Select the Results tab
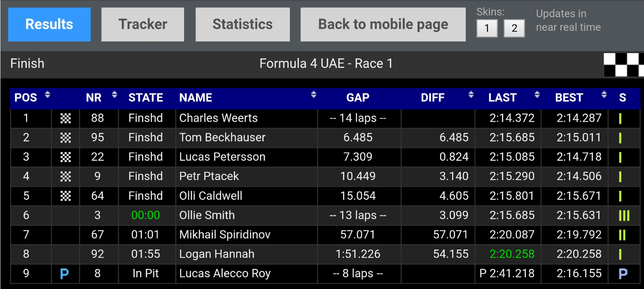 point(49,24)
